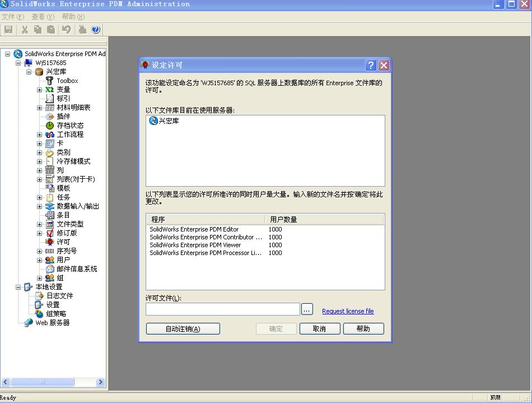
Task: Collapse the 本地设置 local settings node
Action: tap(18, 287)
